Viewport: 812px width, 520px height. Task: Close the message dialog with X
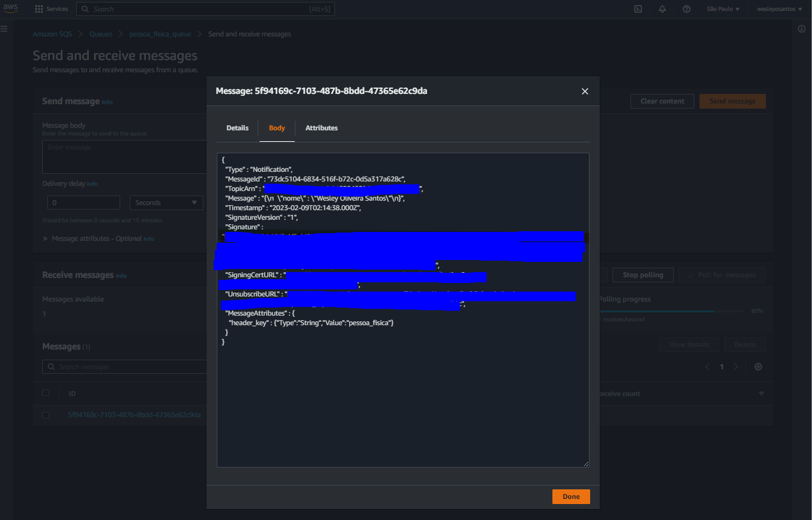(x=584, y=91)
